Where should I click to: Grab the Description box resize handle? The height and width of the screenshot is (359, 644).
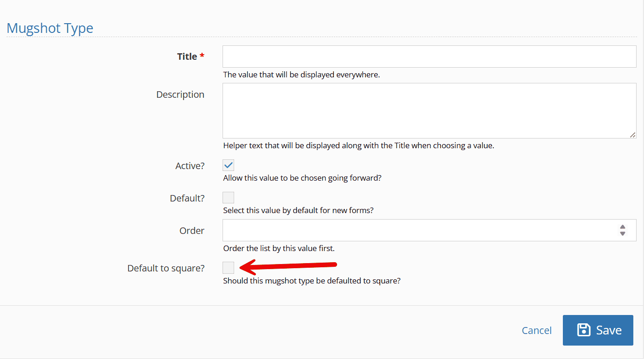[x=632, y=135]
